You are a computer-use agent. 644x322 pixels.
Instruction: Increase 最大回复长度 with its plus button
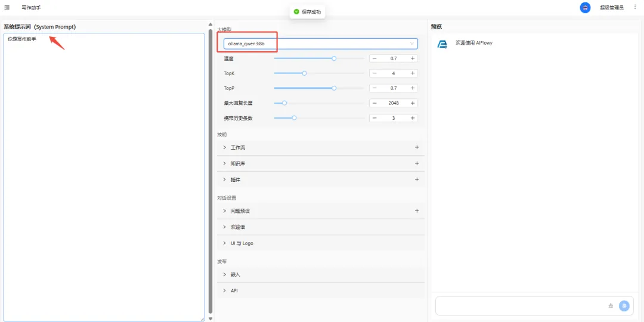tap(413, 103)
